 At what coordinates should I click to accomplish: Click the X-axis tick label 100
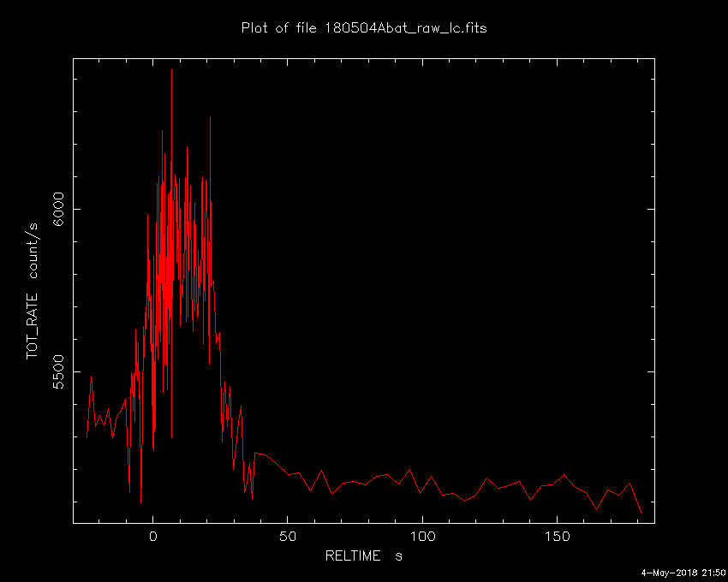[x=422, y=537]
